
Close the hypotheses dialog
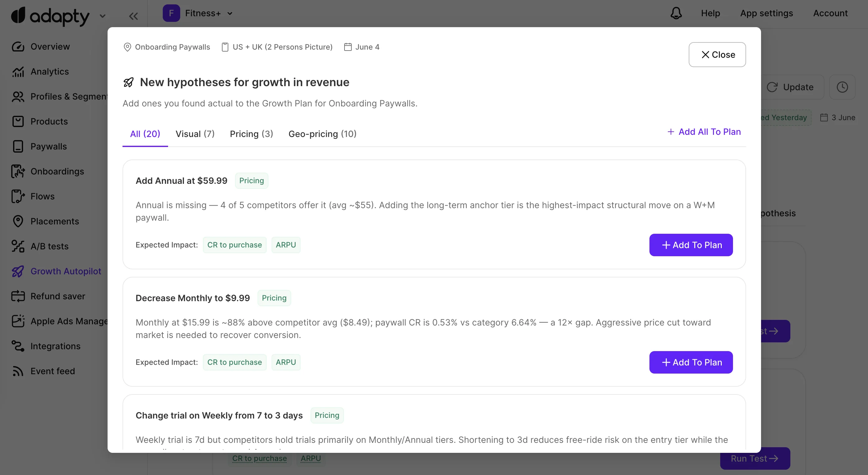[x=717, y=55]
